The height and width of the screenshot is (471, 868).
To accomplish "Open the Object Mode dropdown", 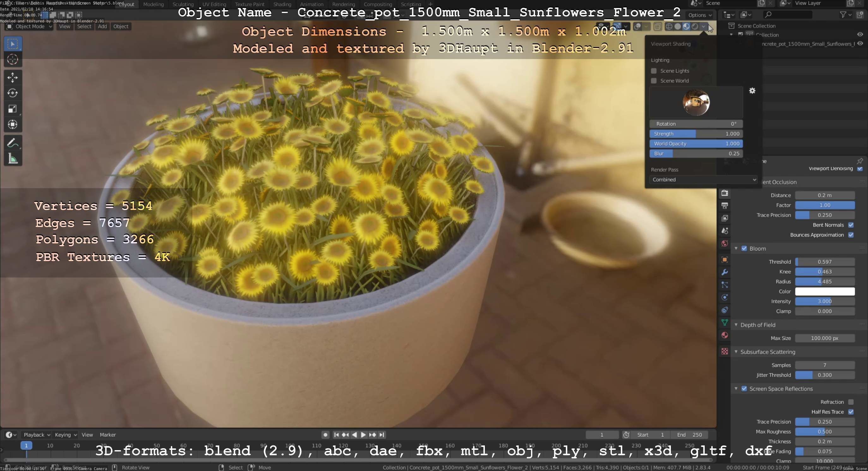I will tap(30, 27).
